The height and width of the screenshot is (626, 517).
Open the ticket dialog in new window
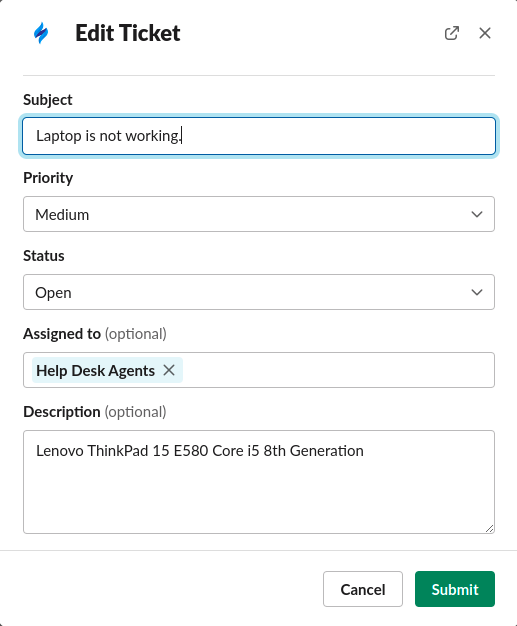[x=452, y=33]
